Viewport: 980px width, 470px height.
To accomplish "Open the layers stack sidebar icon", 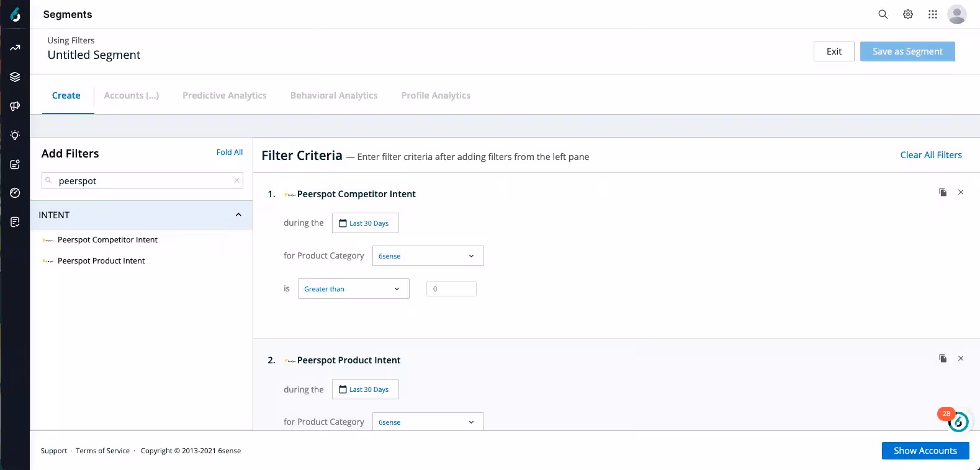I will 15,77.
